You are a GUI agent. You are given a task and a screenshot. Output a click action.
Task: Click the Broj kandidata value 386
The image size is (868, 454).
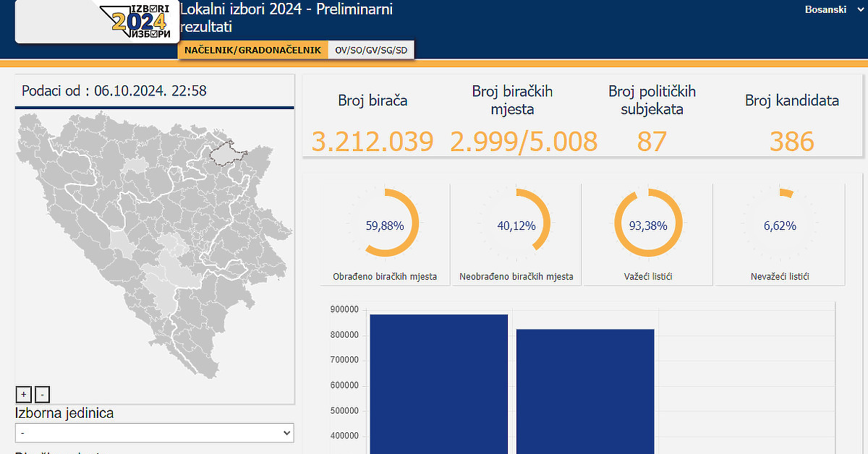pos(792,141)
